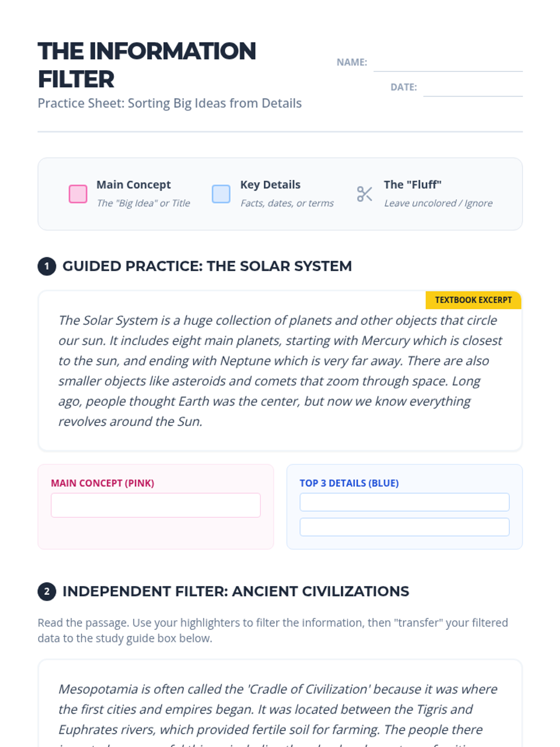
Task: Click the Top 3 Details (Blue) label
Action: click(349, 483)
